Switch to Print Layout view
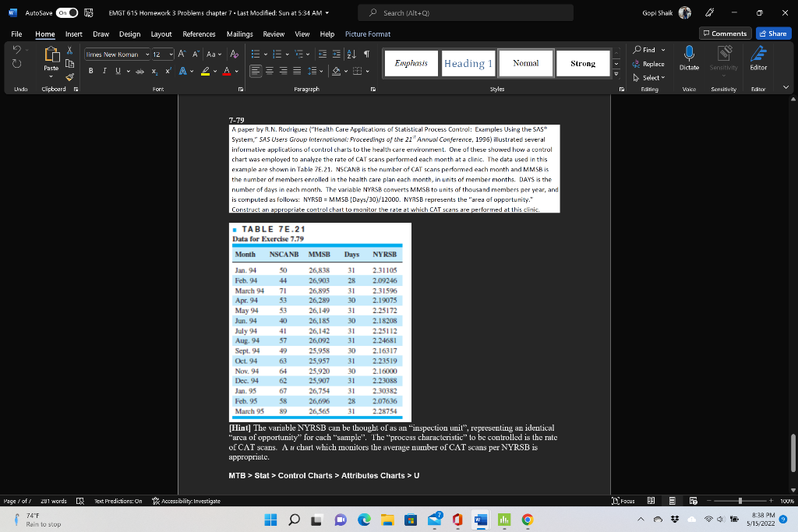Screen dimensions: 798x532 coord(673,501)
